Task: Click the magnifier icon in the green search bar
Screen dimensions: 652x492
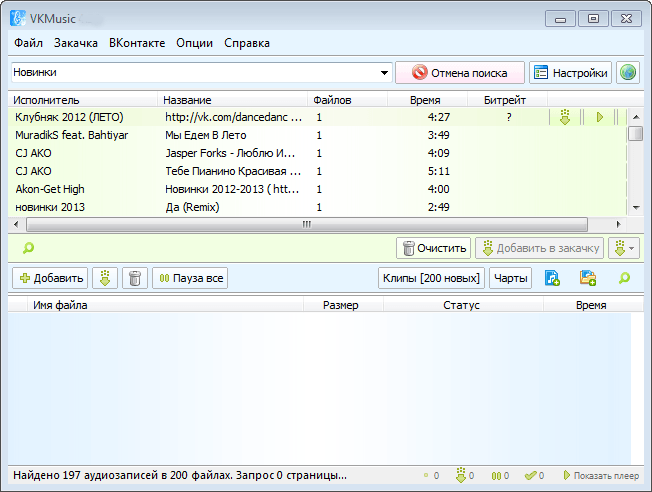Action: point(28,248)
